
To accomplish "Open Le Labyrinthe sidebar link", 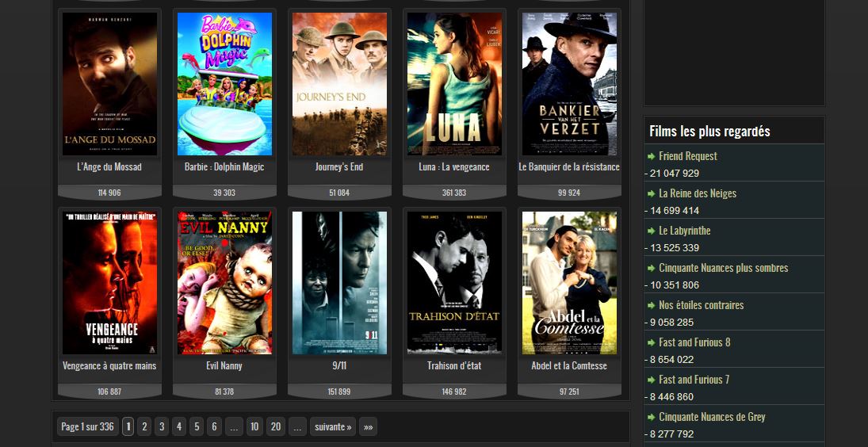I will 684,230.
